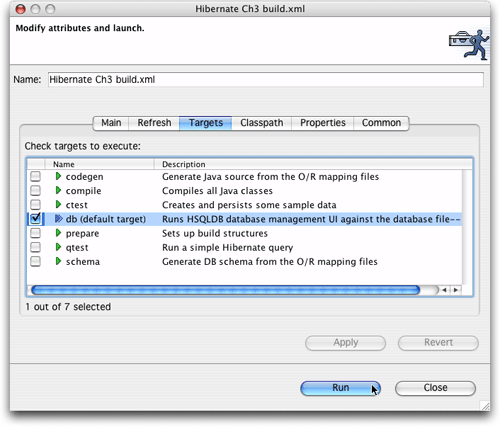500x427 pixels.
Task: Tick the qtest target checkbox
Action: (35, 247)
